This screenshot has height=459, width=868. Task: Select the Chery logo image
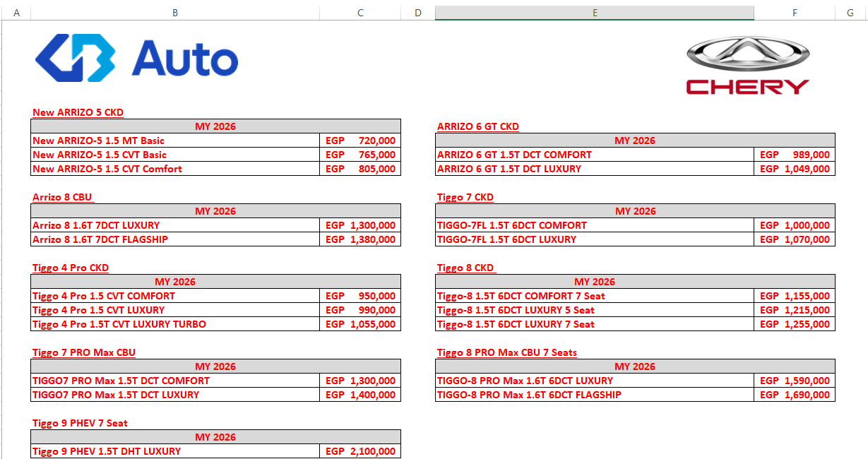[747, 66]
